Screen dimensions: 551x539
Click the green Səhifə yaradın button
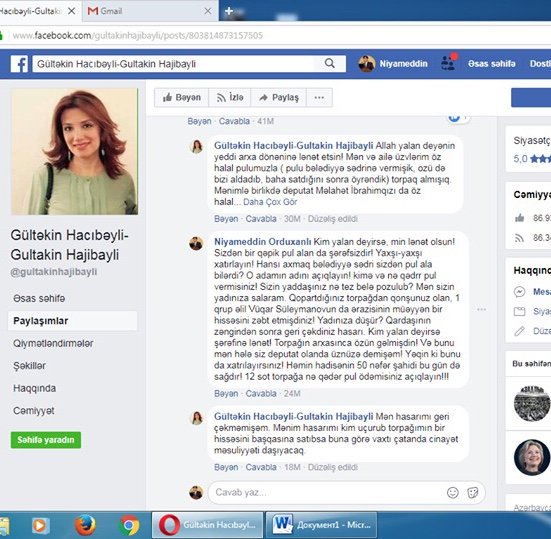click(x=46, y=440)
